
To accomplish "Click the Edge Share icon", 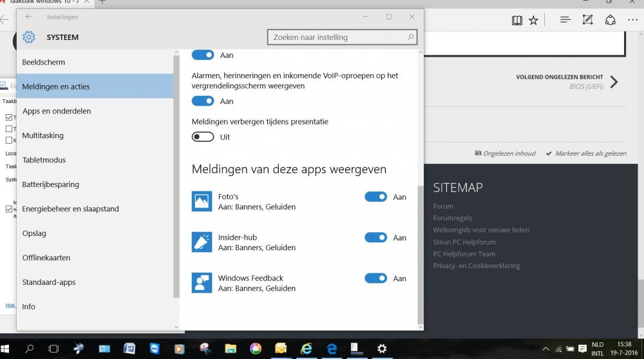I will 610,20.
